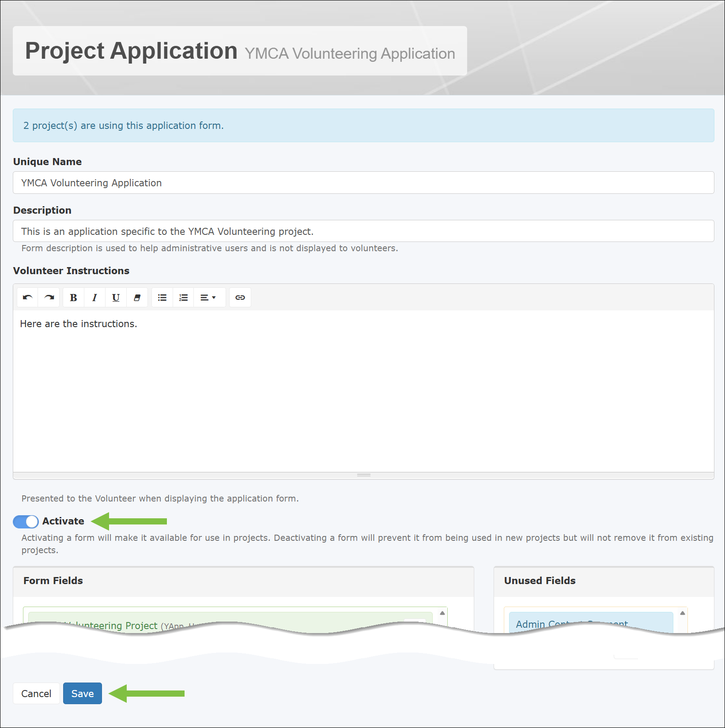Viewport: 725px width, 728px height.
Task: Underline the selected instructions text
Action: click(116, 298)
